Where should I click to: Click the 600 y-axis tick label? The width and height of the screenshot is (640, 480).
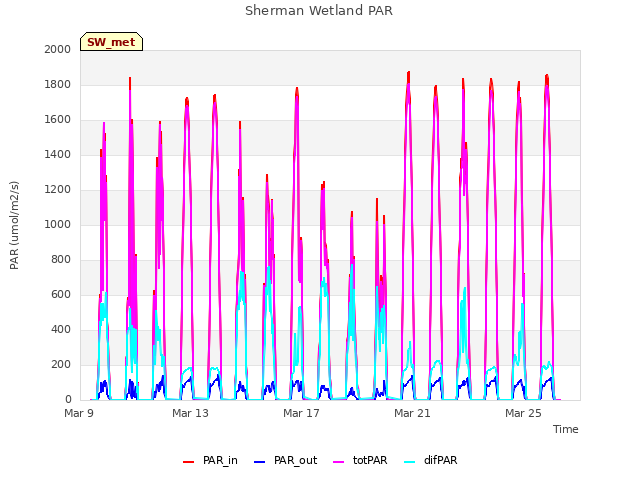coord(61,294)
